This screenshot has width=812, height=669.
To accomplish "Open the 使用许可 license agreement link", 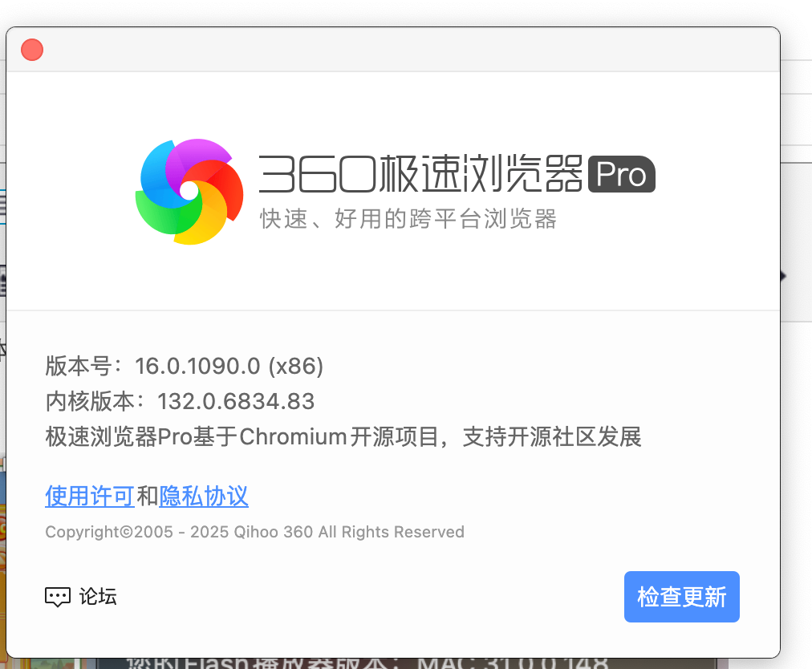I will point(89,497).
